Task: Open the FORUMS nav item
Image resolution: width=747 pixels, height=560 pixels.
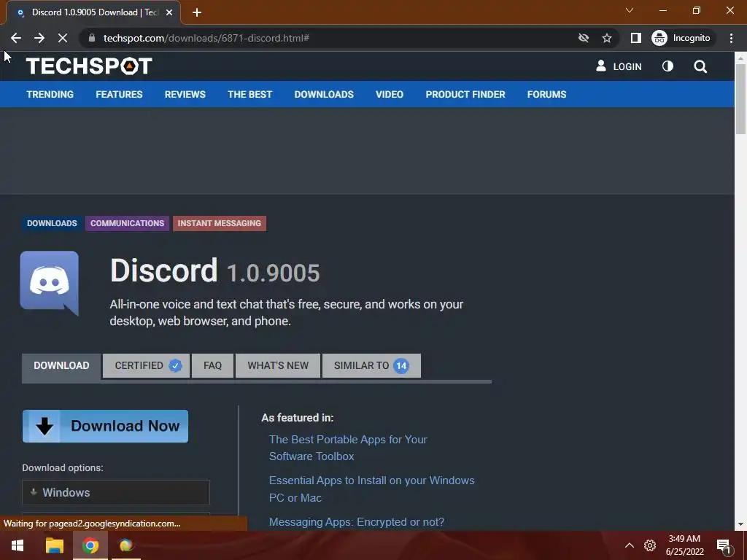Action: [x=546, y=94]
